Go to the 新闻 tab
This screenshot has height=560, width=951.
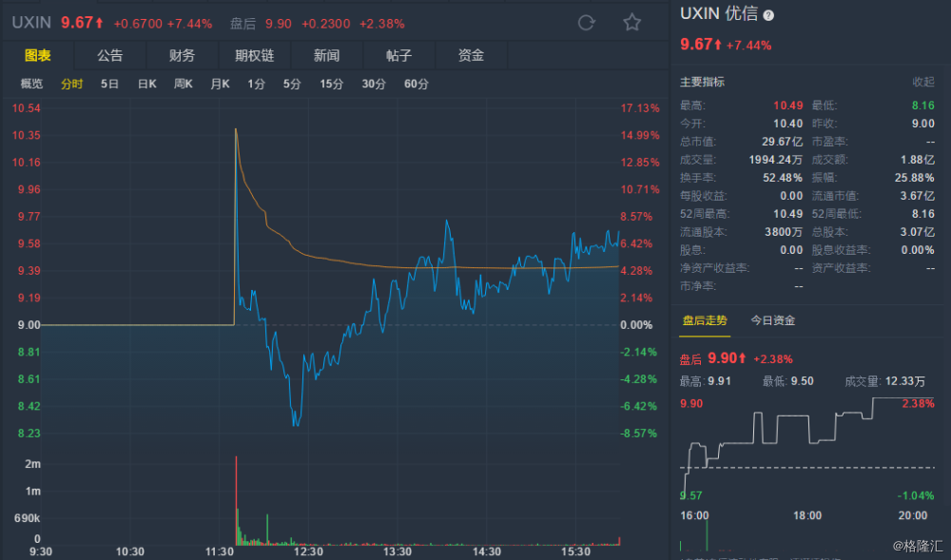point(326,55)
